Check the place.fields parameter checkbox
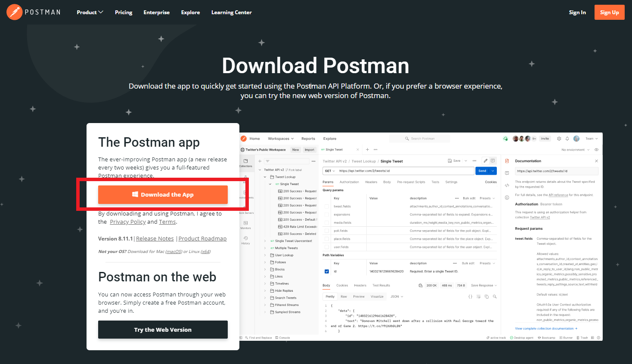The image size is (632, 364). (x=327, y=239)
